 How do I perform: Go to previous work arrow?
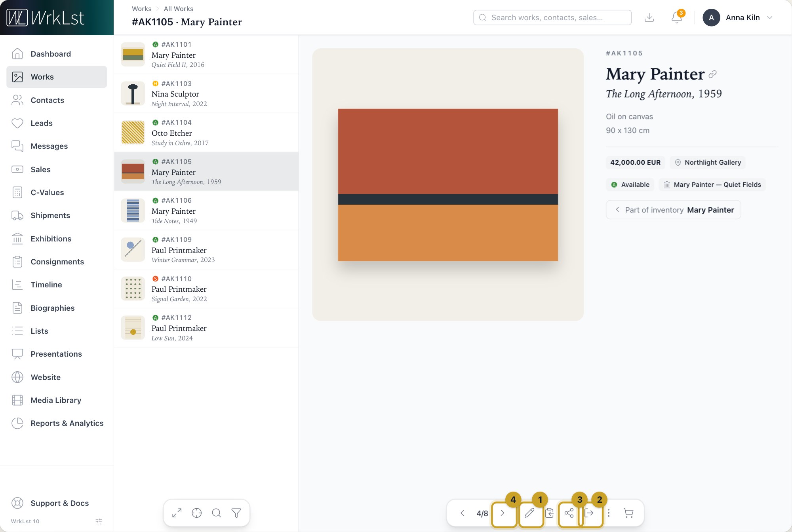coord(462,513)
